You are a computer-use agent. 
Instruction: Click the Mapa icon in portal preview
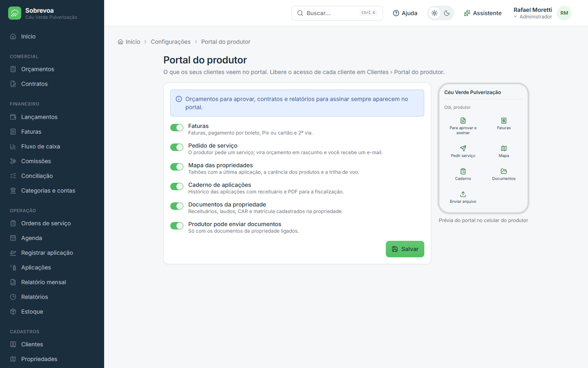click(504, 148)
